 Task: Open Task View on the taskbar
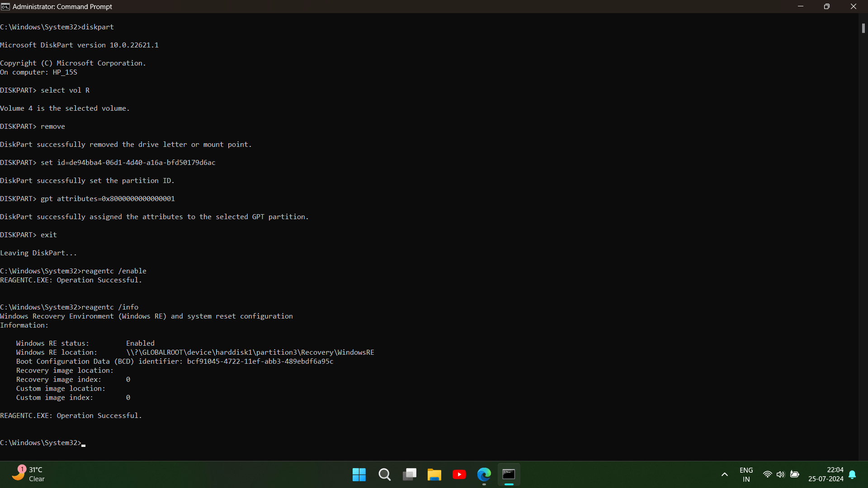coord(410,474)
